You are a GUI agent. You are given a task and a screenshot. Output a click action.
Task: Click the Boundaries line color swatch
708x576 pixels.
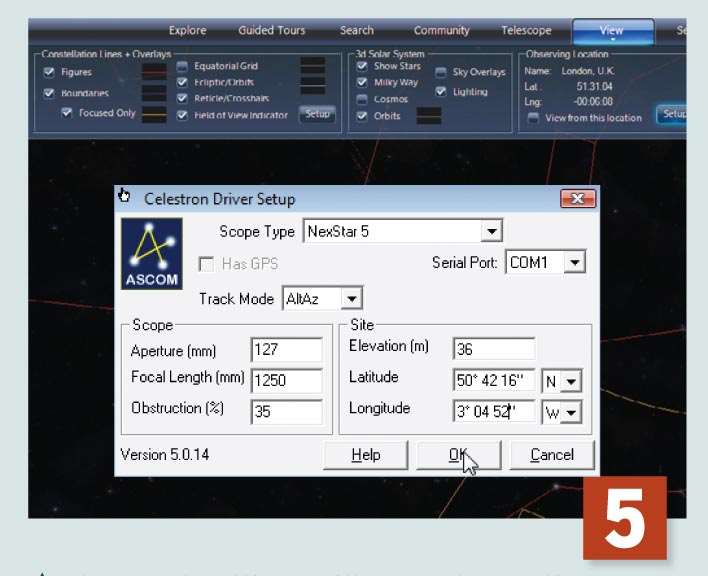(x=154, y=93)
